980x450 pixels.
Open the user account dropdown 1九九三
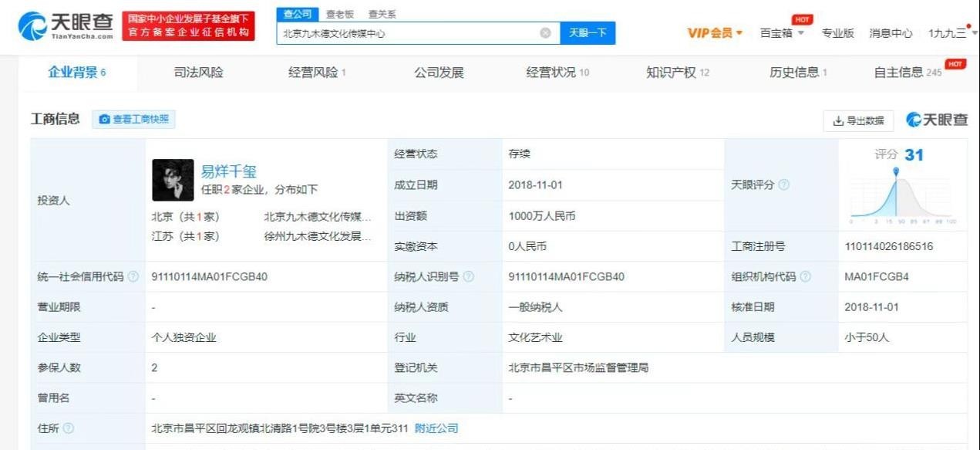pyautogui.click(x=952, y=33)
